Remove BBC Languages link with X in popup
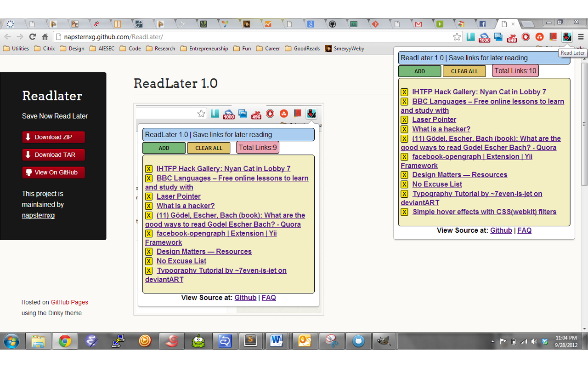 coord(404,102)
